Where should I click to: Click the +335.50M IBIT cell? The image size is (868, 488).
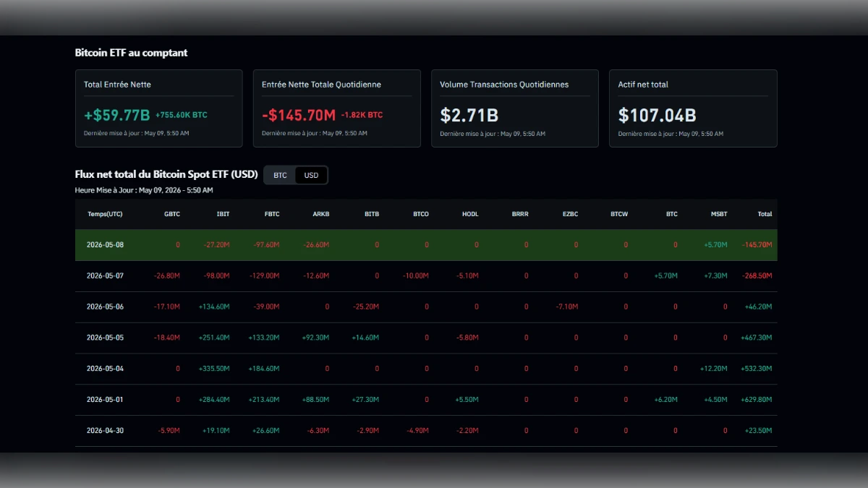tap(214, 369)
